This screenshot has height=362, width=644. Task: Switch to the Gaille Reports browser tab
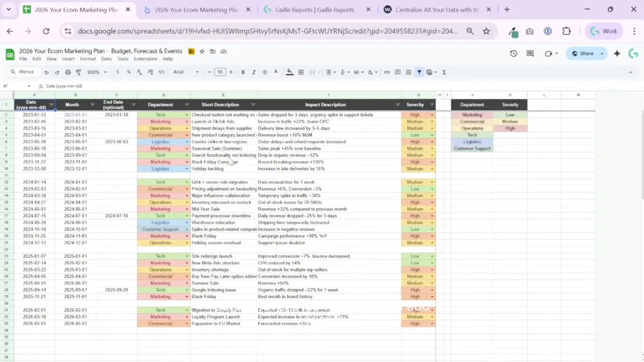coord(314,10)
